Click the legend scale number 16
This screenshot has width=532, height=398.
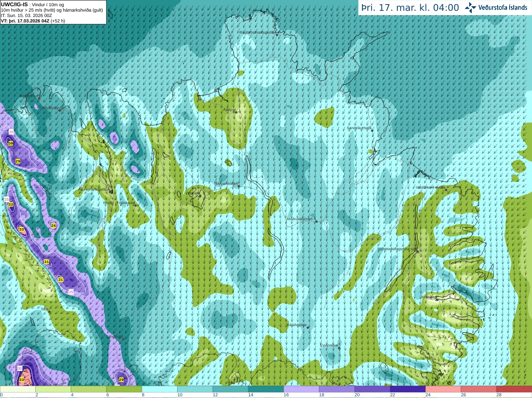[x=286, y=395]
